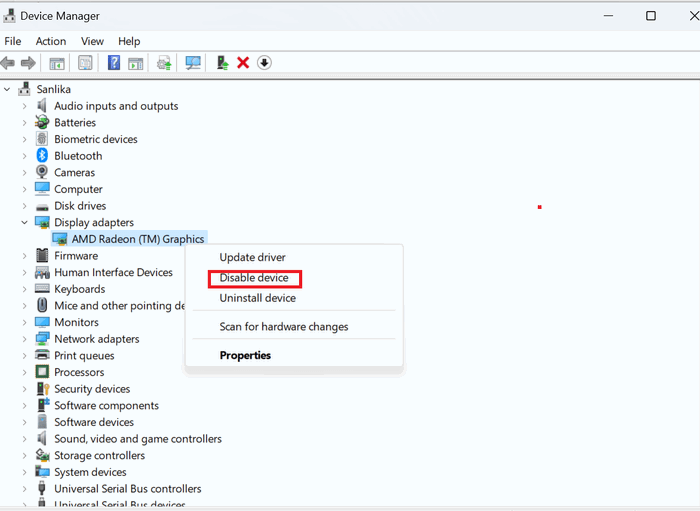Expand Audio inputs and outputs
The width and height of the screenshot is (700, 511).
(x=25, y=106)
